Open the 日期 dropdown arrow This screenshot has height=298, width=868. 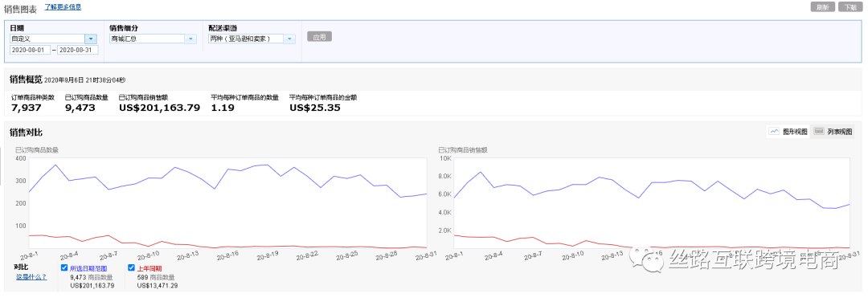[91, 39]
